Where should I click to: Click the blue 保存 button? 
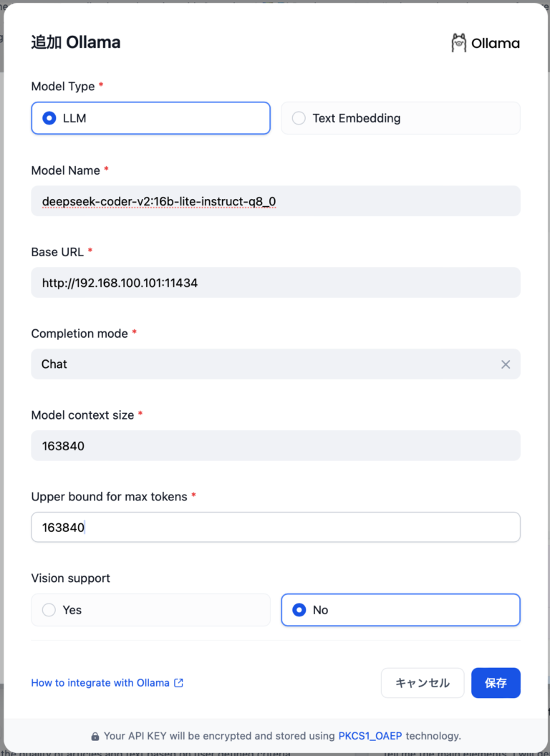click(x=496, y=683)
